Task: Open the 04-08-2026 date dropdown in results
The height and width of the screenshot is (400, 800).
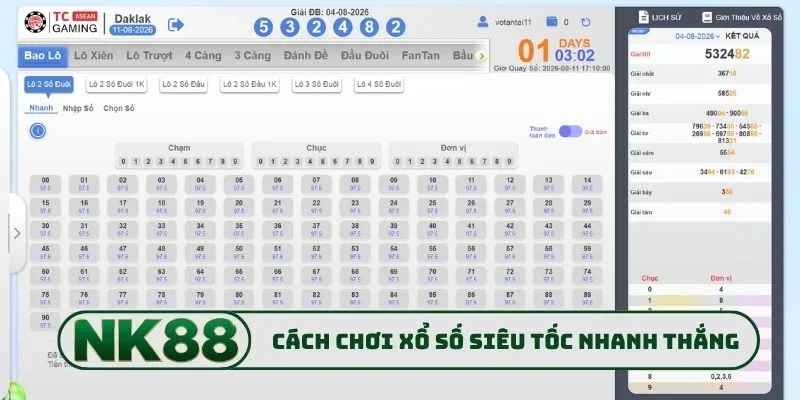Action: pyautogui.click(x=697, y=36)
